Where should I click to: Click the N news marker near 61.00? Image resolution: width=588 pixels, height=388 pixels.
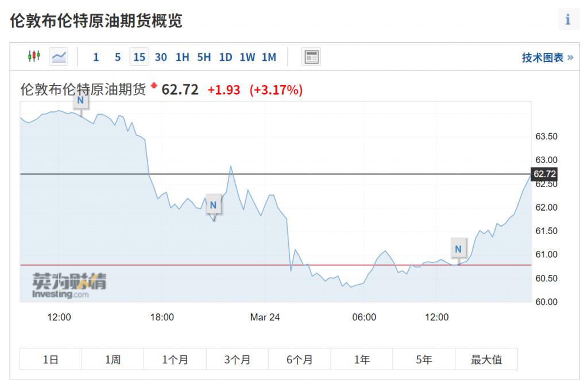click(458, 249)
